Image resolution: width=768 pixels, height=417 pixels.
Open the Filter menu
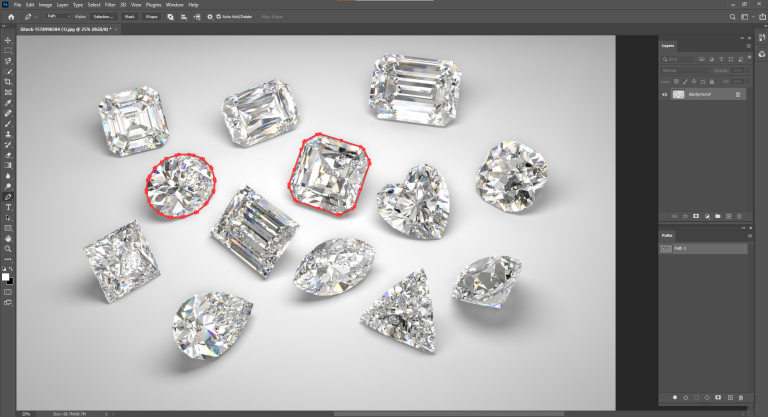(110, 5)
